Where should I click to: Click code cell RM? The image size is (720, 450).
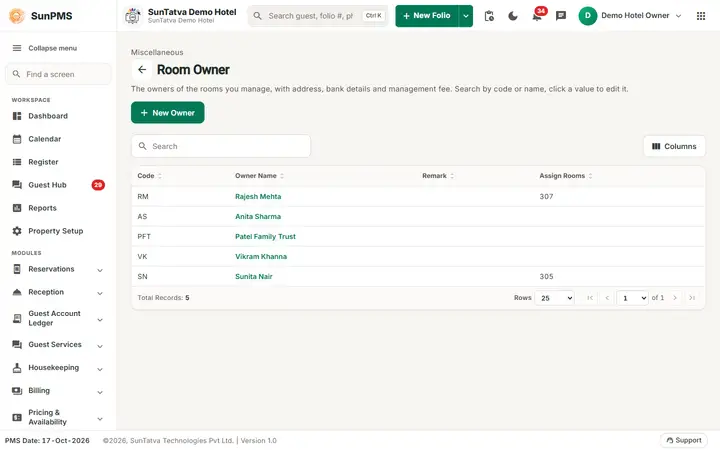[x=143, y=197]
